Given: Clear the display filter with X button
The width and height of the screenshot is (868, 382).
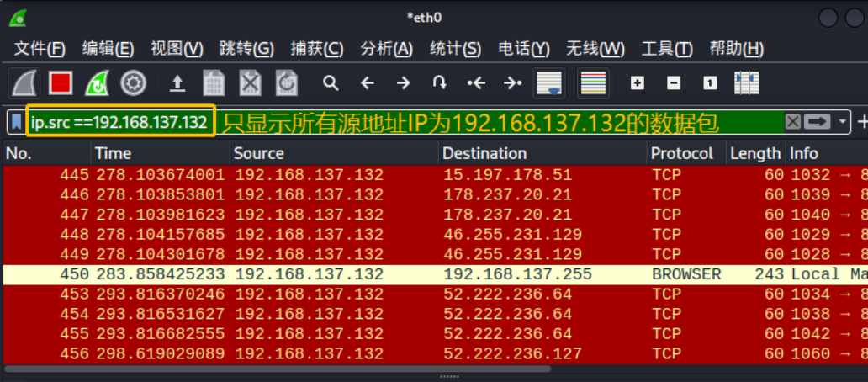Looking at the screenshot, I should pyautogui.click(x=792, y=121).
